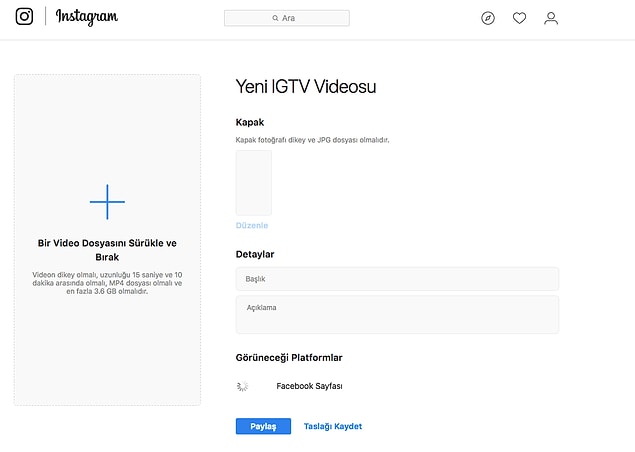Screen dimensions: 635x452
Task: Click the Instagram wordmark logo
Action: click(x=87, y=17)
